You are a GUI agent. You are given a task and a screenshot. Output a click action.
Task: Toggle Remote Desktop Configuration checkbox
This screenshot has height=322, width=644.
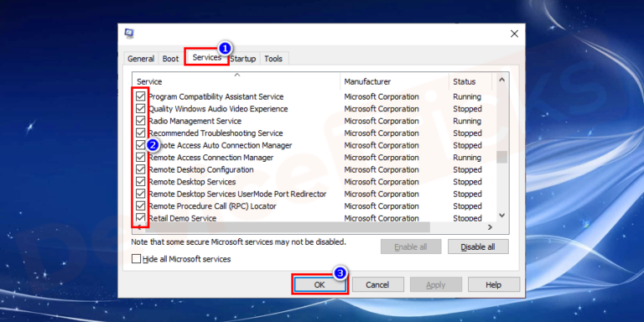(x=141, y=169)
